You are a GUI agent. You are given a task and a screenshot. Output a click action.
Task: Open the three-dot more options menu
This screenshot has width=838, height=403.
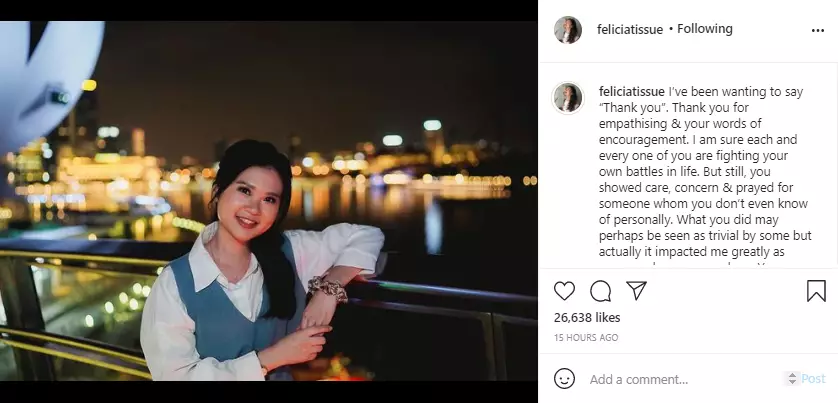point(818,30)
